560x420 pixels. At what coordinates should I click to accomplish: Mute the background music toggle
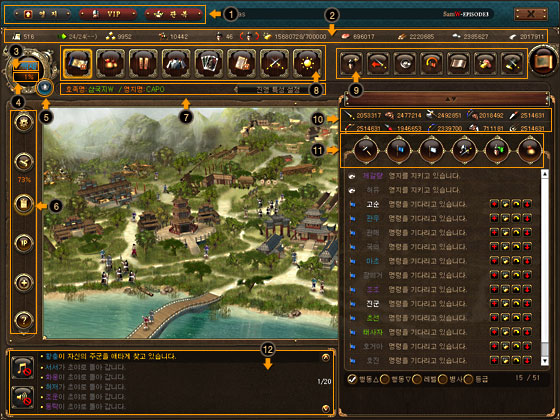[22, 368]
